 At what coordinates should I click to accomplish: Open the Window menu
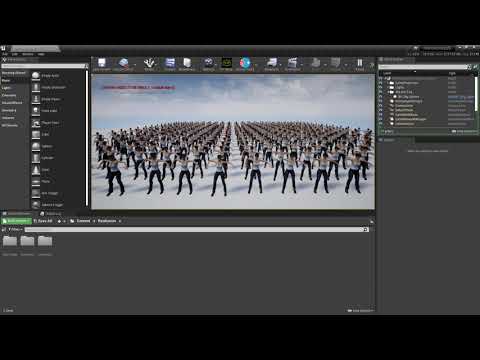(28, 54)
